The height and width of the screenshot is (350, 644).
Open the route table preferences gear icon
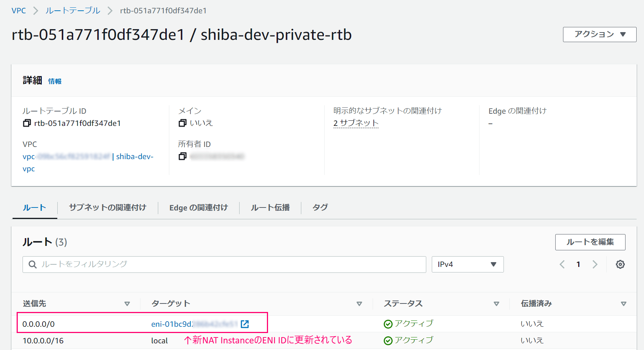(x=620, y=264)
